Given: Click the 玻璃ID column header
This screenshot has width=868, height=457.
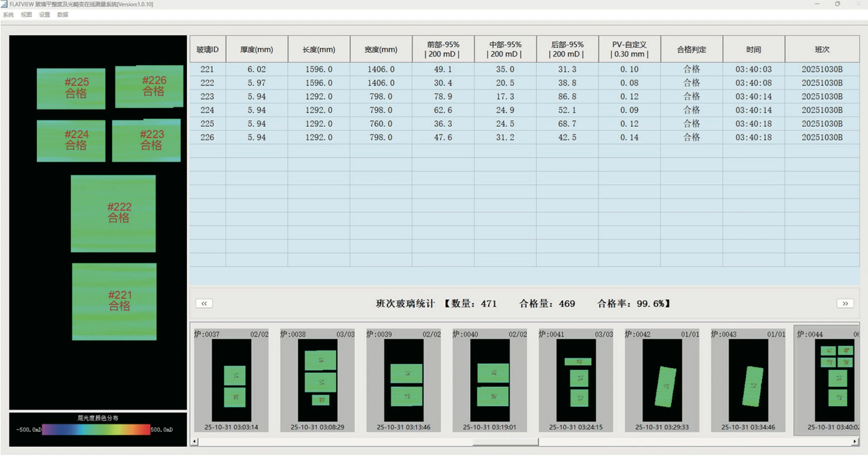Looking at the screenshot, I should [208, 49].
